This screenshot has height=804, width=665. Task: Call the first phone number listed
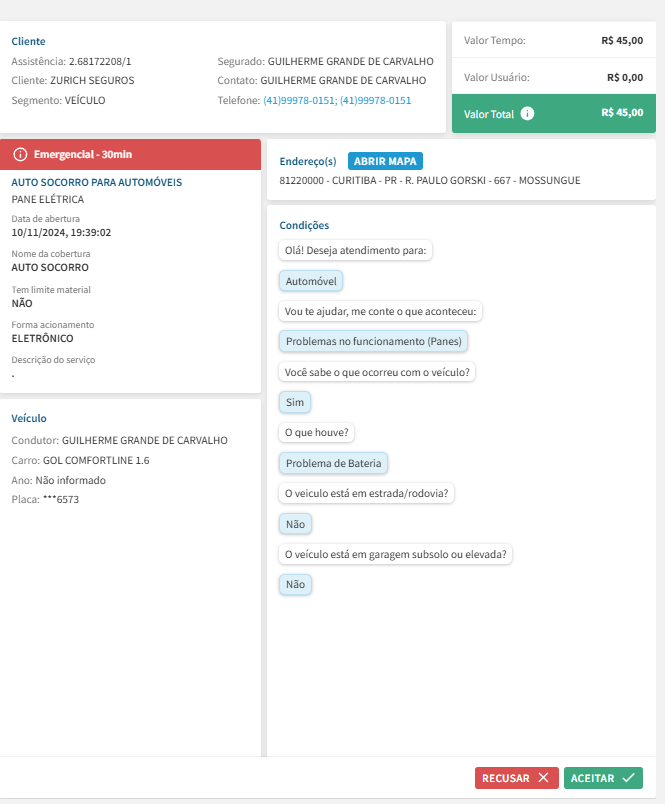click(299, 100)
